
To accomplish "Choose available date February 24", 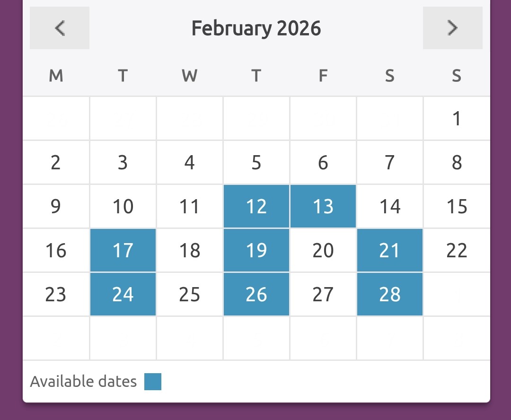I will click(123, 294).
